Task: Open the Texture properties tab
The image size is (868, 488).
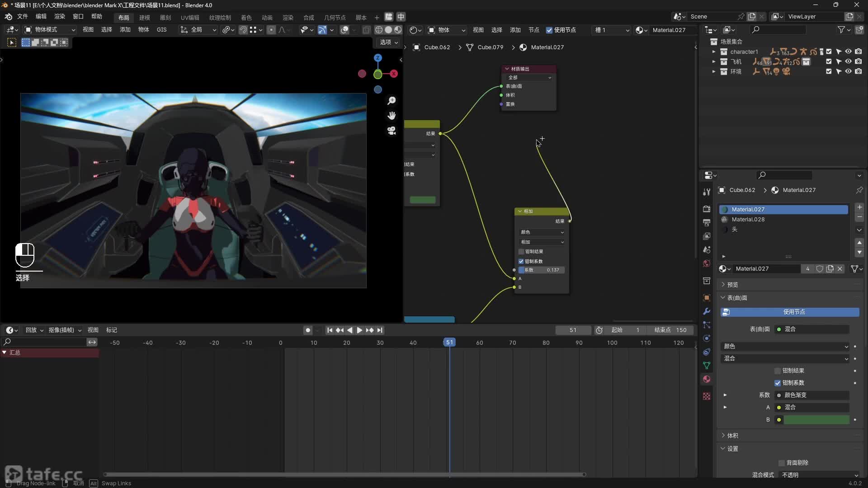Action: coord(707,396)
